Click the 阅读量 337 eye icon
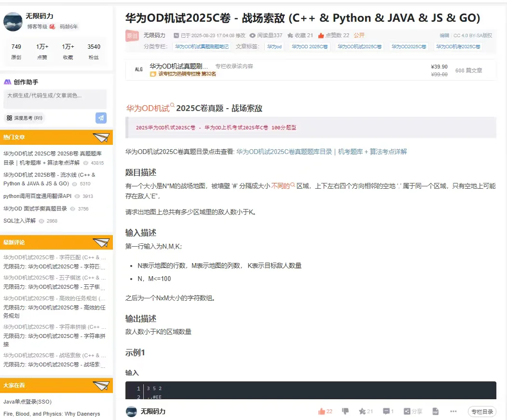Screen dimensions: 507x420 click(252, 35)
